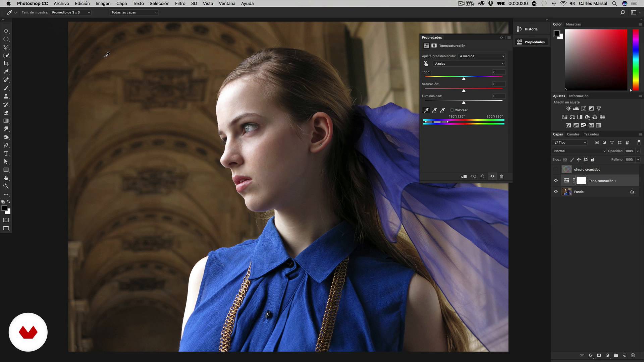644x362 pixels.
Task: Select the Hand tool
Action: coord(6,178)
